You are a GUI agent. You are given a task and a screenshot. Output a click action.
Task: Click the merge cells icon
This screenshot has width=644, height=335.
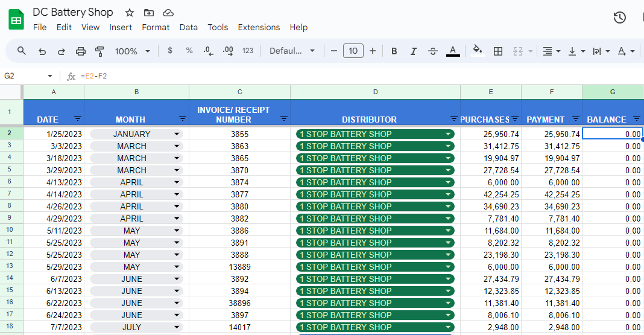(518, 51)
